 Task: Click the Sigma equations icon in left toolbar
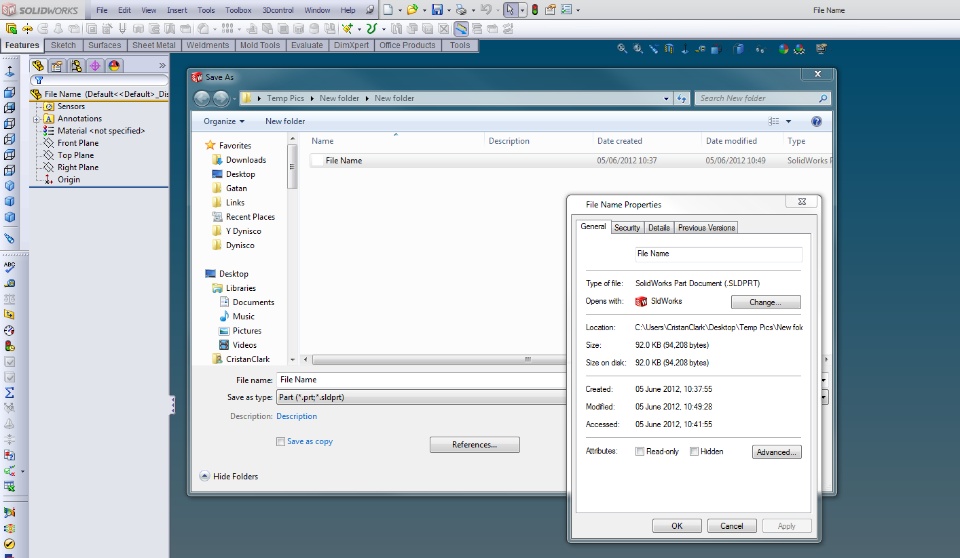9,393
